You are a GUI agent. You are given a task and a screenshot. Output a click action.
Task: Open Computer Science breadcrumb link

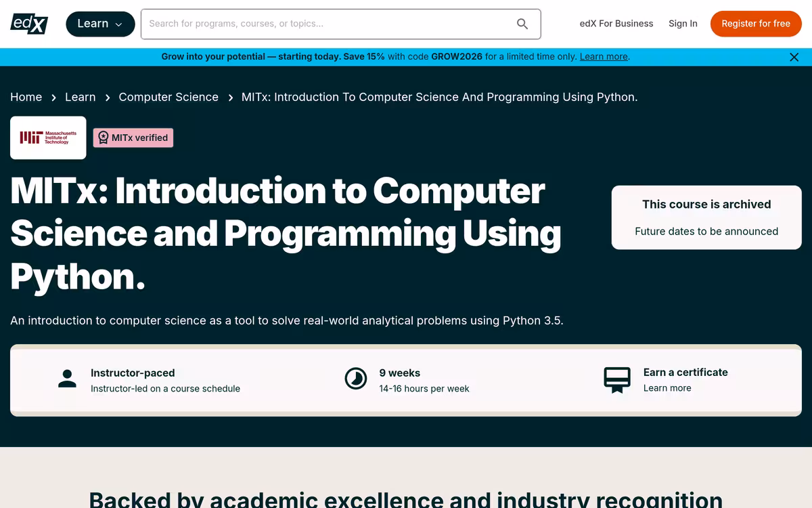tap(168, 97)
